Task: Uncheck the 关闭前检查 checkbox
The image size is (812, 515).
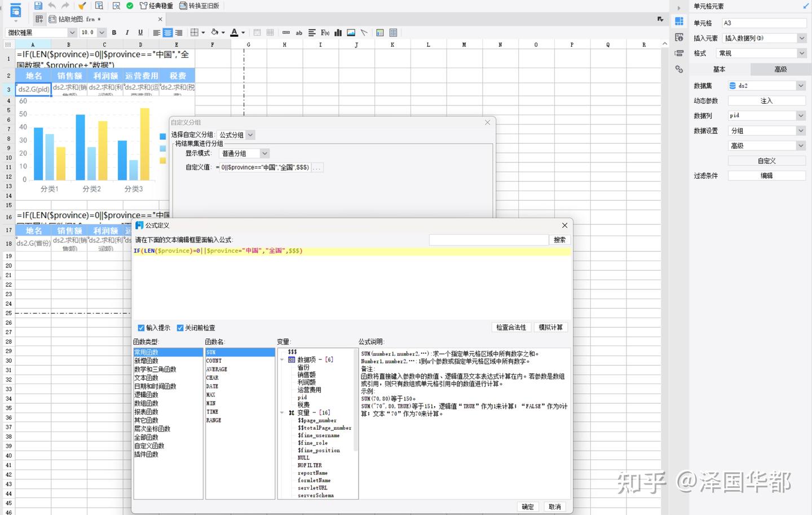Action: pos(180,327)
